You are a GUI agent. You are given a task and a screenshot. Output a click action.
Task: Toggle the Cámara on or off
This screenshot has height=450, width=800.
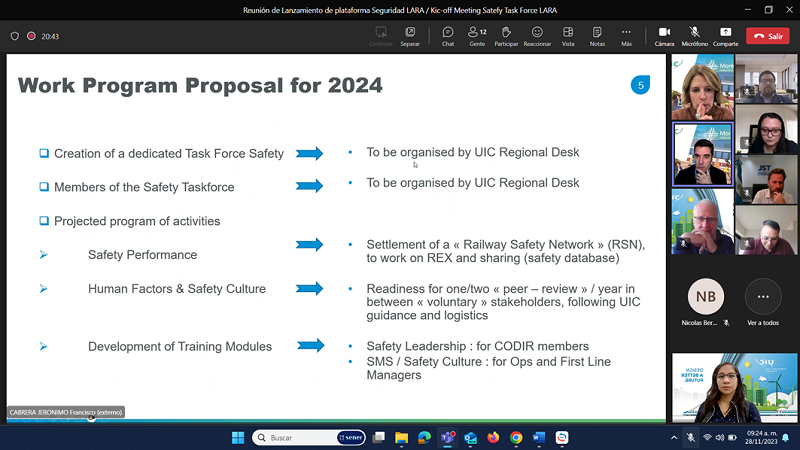coord(664,37)
